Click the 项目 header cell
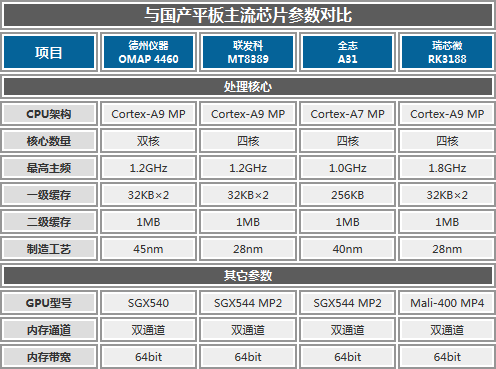The width and height of the screenshot is (496, 369). (49, 52)
